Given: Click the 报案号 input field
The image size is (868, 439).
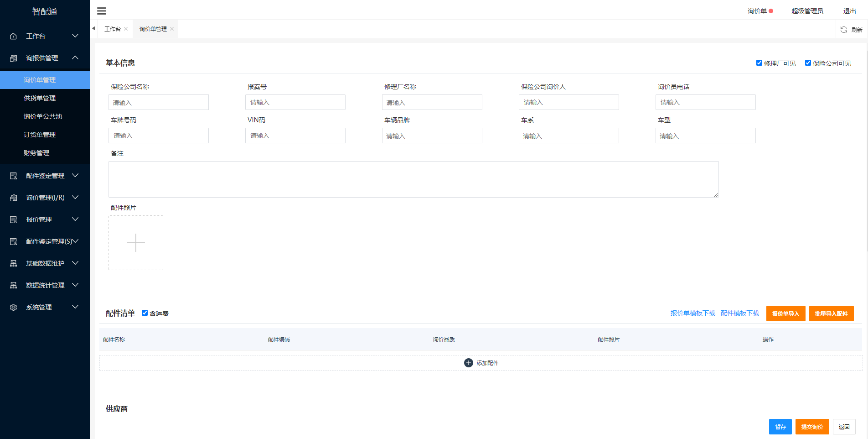Looking at the screenshot, I should 295,102.
